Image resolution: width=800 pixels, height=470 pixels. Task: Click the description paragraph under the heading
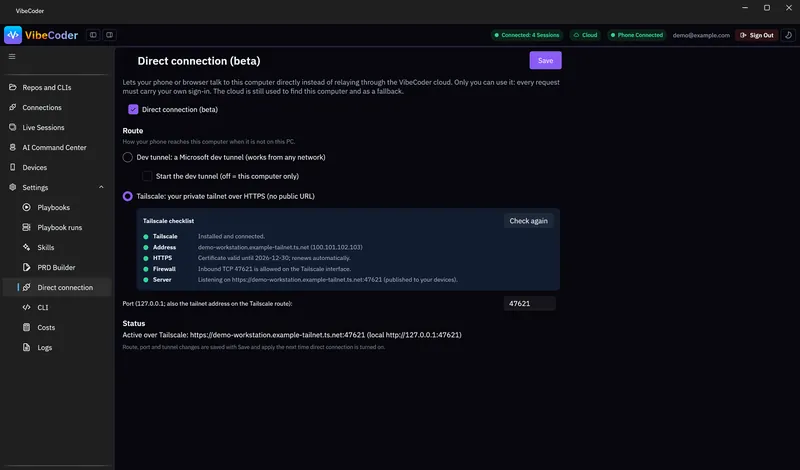(x=341, y=87)
